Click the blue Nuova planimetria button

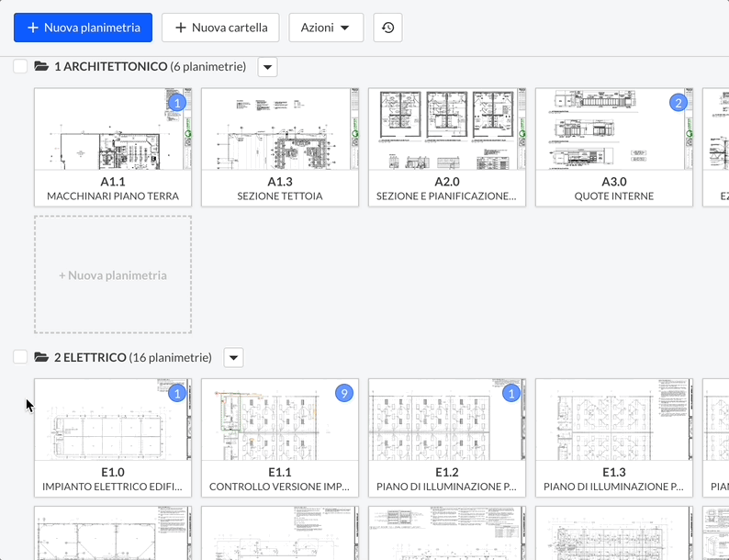(x=83, y=28)
